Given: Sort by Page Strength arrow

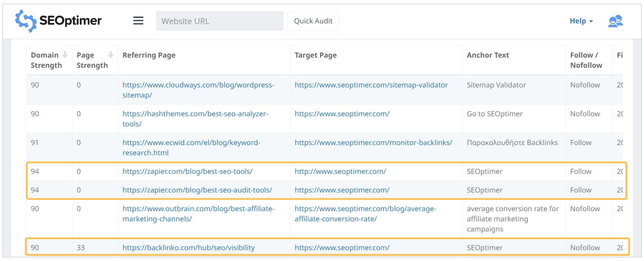Looking at the screenshot, I should pyautogui.click(x=110, y=55).
